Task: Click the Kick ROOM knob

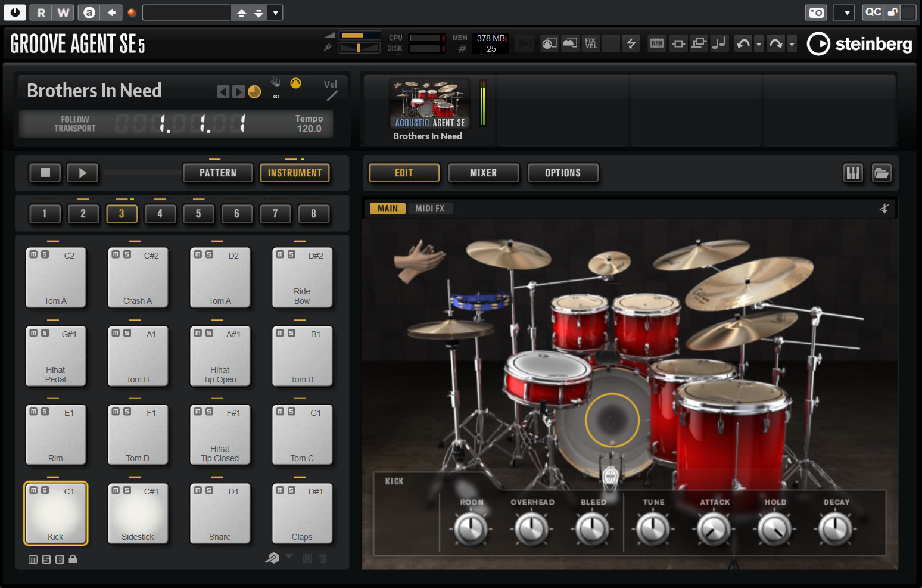Action: click(x=471, y=529)
